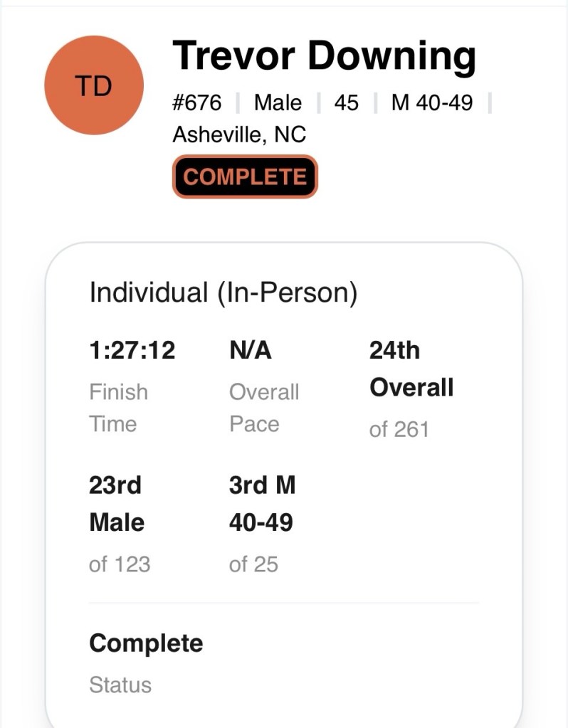
Task: Click the Individual (In-Person) heading
Action: 223,293
